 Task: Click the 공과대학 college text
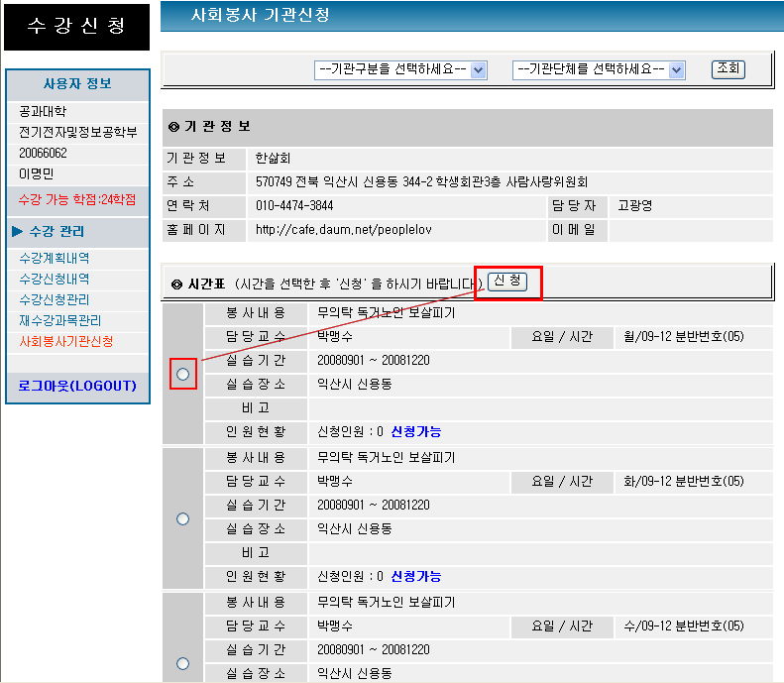click(x=43, y=111)
